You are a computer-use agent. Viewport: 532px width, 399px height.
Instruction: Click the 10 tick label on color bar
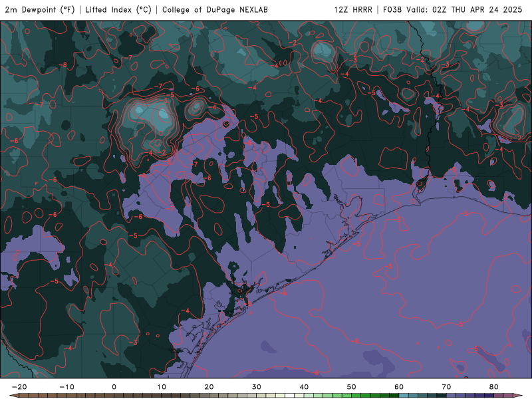tap(162, 387)
